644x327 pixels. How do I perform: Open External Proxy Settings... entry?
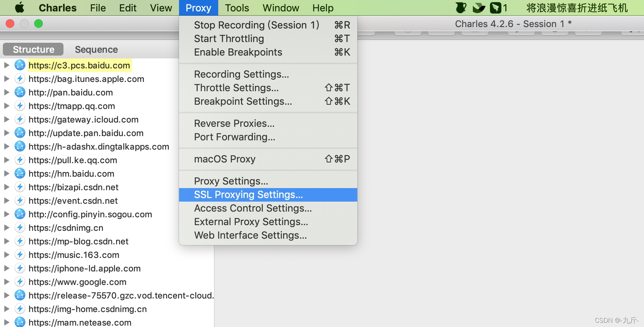(x=268, y=222)
